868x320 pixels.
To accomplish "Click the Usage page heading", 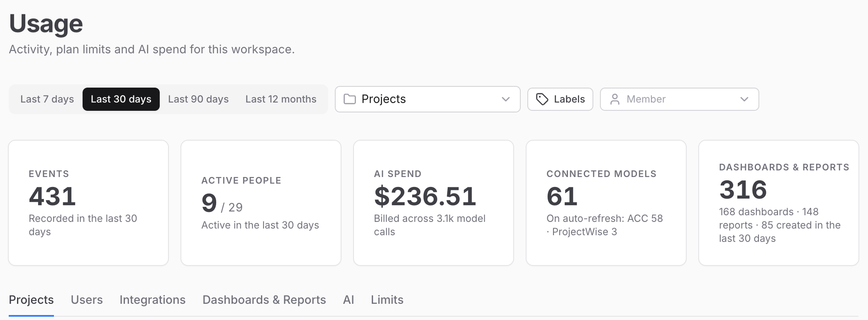I will [46, 23].
